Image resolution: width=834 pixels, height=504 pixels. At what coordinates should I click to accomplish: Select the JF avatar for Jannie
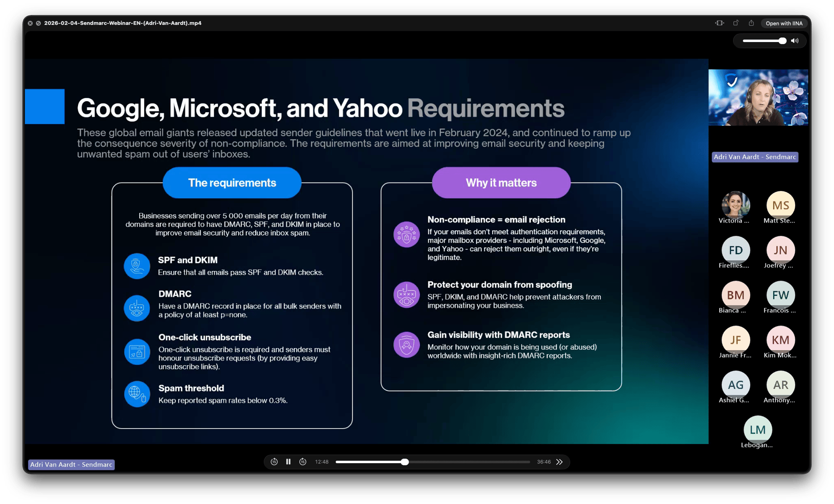(x=736, y=340)
